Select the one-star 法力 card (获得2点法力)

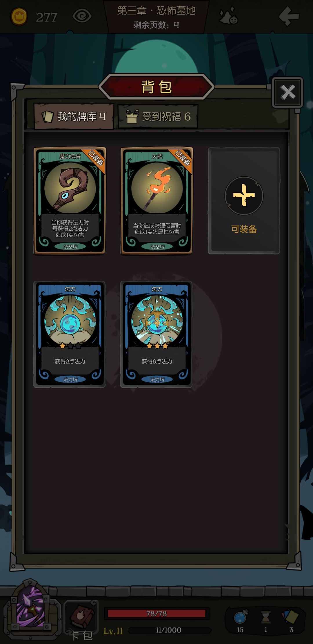[x=70, y=334]
